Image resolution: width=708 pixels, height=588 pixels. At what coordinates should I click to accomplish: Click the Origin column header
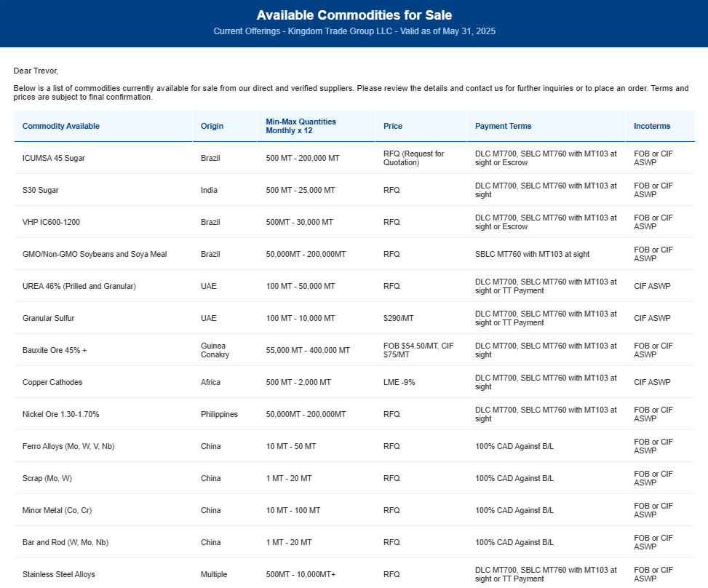click(212, 126)
